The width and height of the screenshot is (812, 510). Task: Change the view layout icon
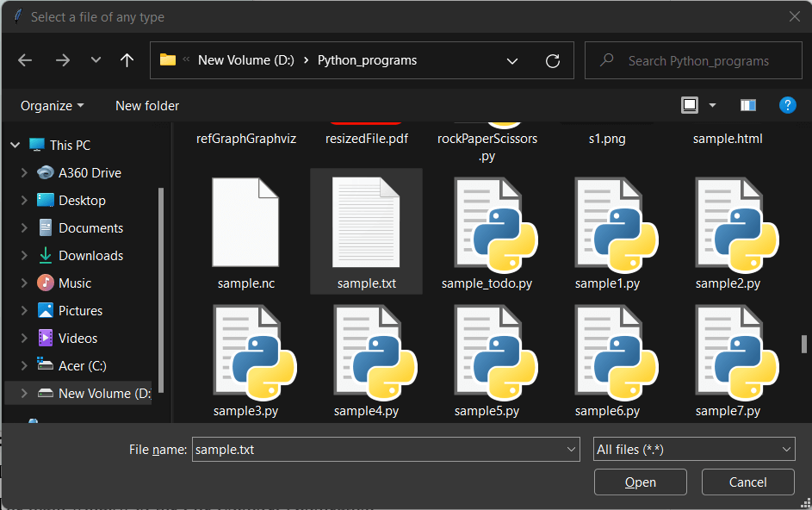point(690,104)
